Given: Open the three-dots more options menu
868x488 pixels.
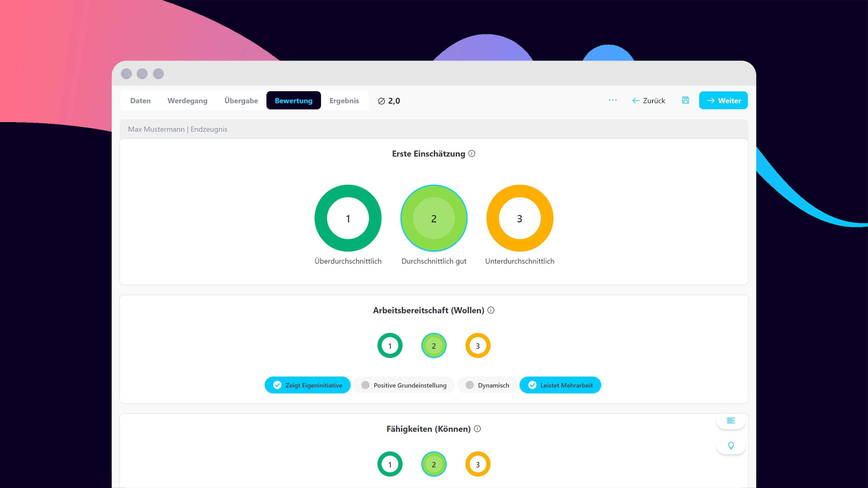Looking at the screenshot, I should 613,100.
